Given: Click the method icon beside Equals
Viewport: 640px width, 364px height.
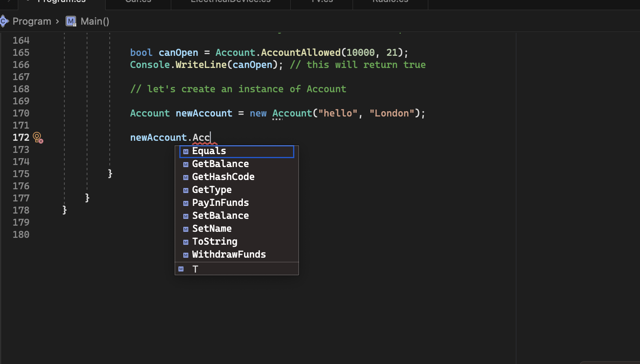Looking at the screenshot, I should tap(186, 152).
